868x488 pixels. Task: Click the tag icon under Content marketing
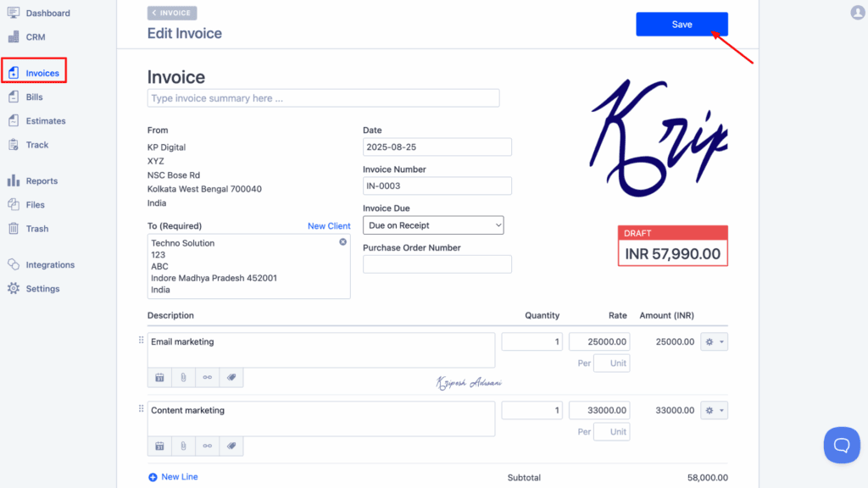point(231,446)
